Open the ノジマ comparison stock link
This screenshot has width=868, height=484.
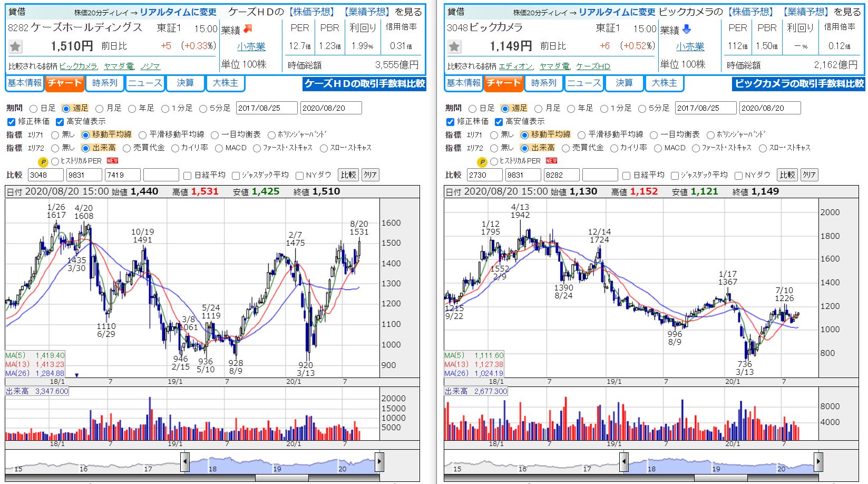pos(150,66)
